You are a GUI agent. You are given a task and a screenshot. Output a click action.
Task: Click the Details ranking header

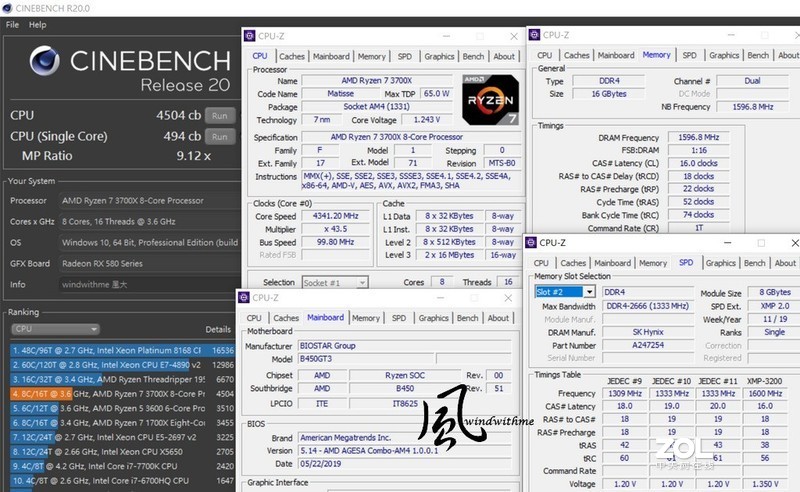[218, 329]
